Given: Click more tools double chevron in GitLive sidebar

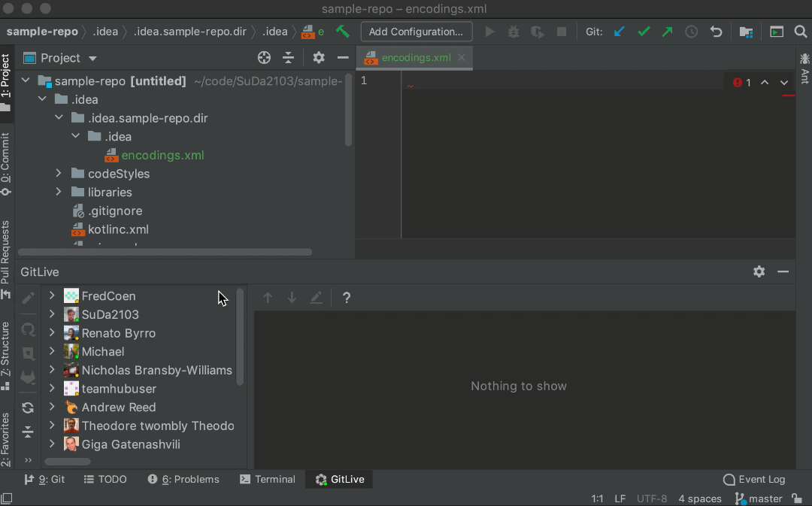Looking at the screenshot, I should (x=28, y=460).
